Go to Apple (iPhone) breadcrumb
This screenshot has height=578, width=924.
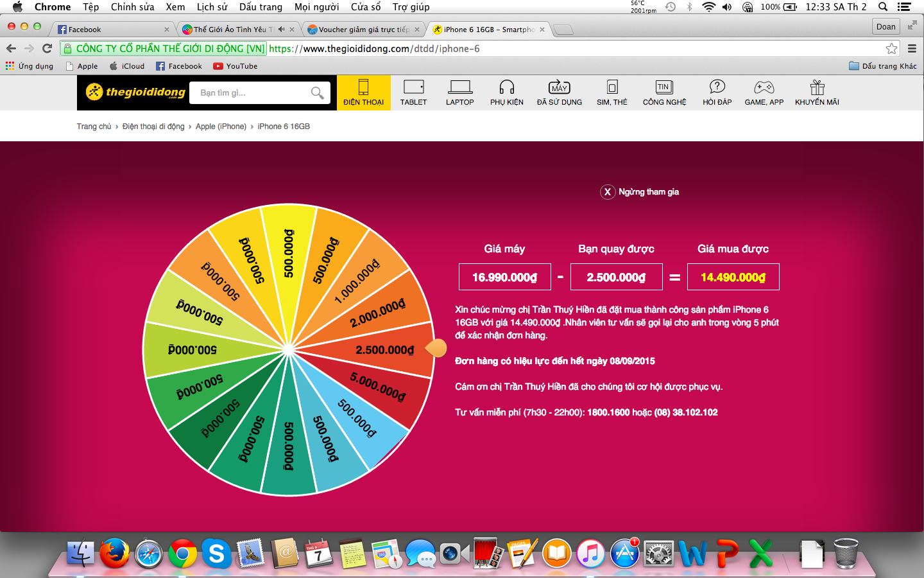[221, 127]
